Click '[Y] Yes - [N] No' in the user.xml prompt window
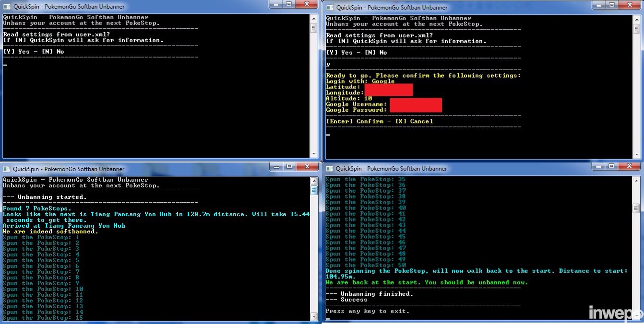This screenshot has width=644, height=324. pyautogui.click(x=34, y=52)
